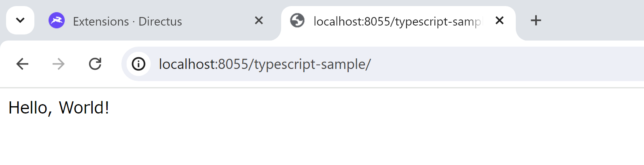
Task: Open a new tab with plus button
Action: pyautogui.click(x=536, y=20)
